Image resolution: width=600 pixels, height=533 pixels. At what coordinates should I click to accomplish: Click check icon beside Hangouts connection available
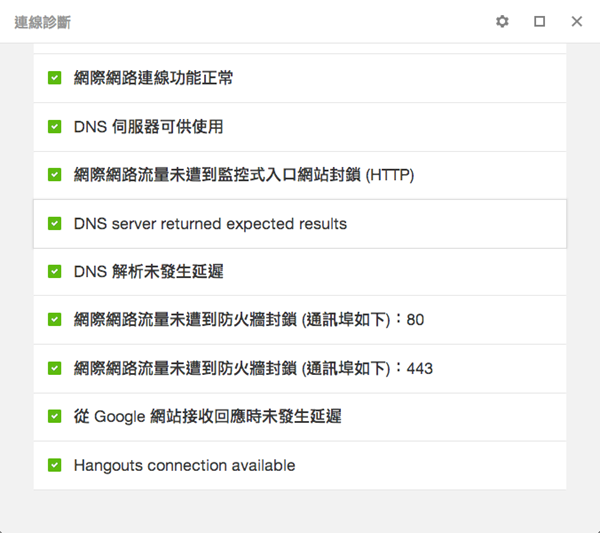click(55, 466)
